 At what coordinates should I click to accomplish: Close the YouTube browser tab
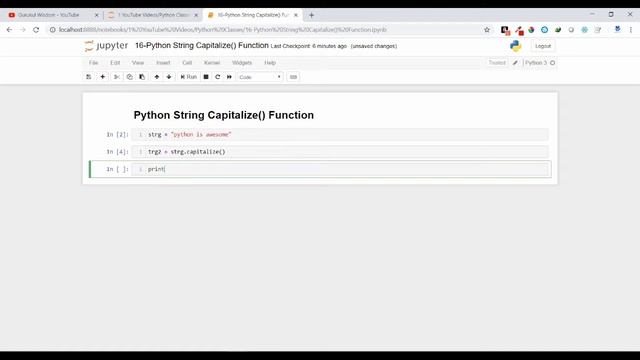coord(96,15)
